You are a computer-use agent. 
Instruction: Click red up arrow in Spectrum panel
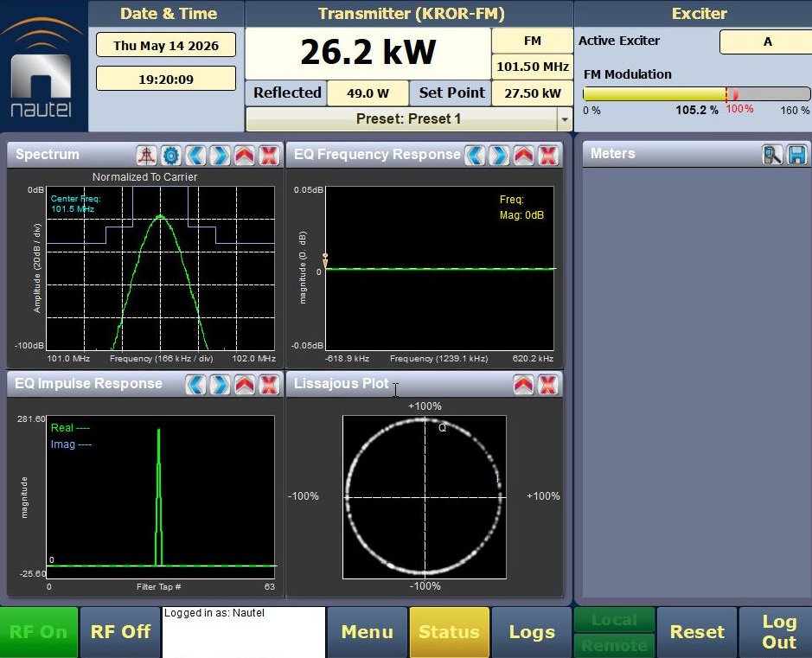[245, 156]
